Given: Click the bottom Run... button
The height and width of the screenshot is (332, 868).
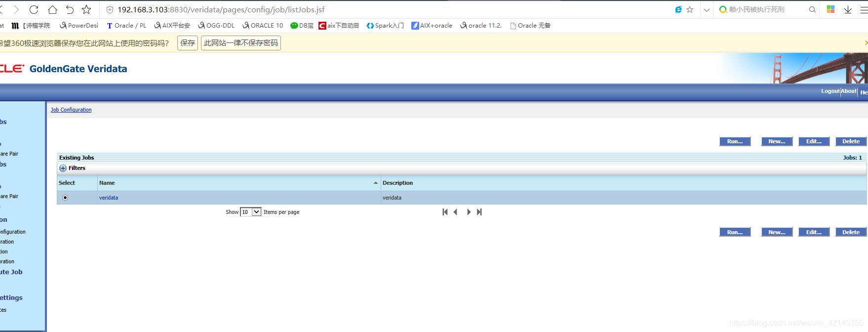Looking at the screenshot, I should [735, 232].
